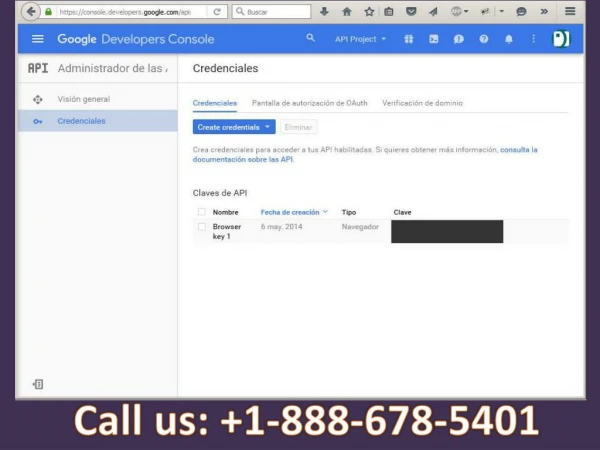Screen dimensions: 600x450
Task: Click the 6 may. 2014 date cell
Action: [x=281, y=227]
